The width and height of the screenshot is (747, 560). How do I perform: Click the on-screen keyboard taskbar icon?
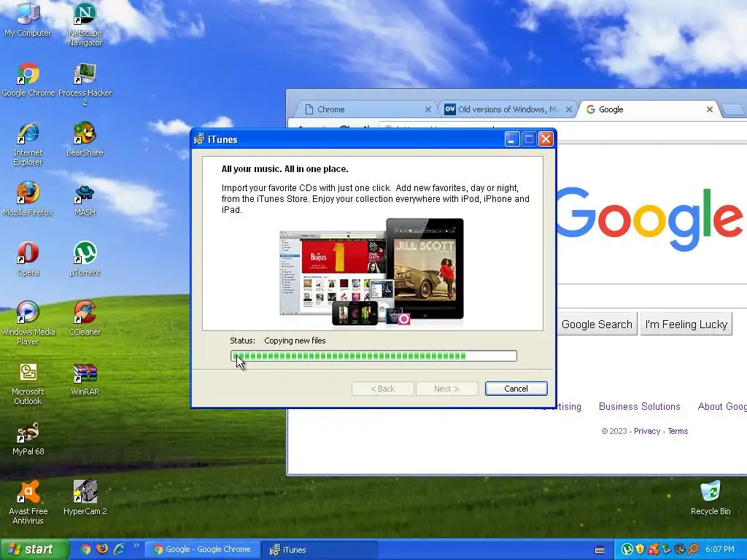pyautogui.click(x=600, y=550)
